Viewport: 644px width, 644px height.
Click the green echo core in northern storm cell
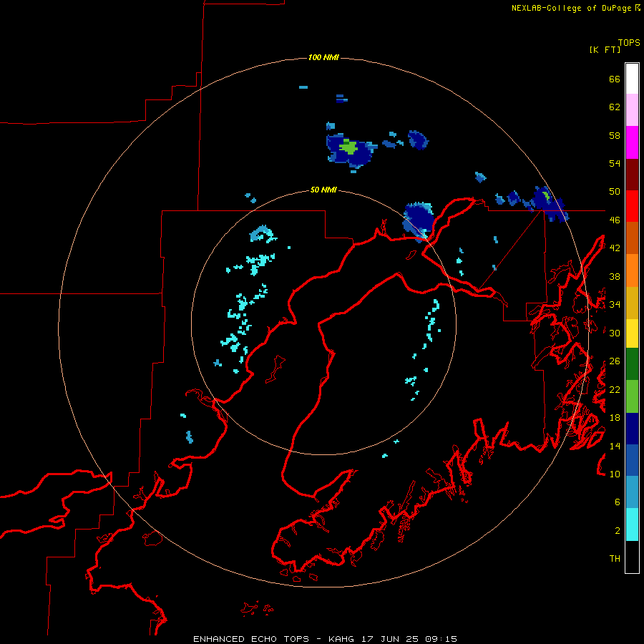349,147
